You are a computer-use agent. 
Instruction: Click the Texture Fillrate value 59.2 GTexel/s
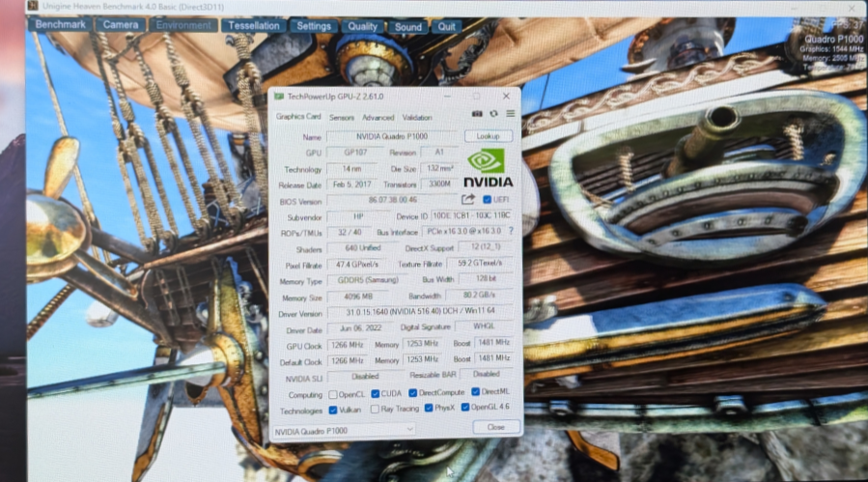click(x=480, y=263)
